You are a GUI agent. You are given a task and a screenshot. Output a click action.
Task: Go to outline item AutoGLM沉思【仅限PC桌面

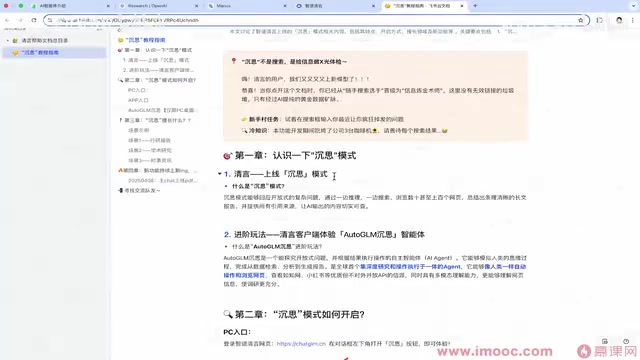tap(162, 110)
